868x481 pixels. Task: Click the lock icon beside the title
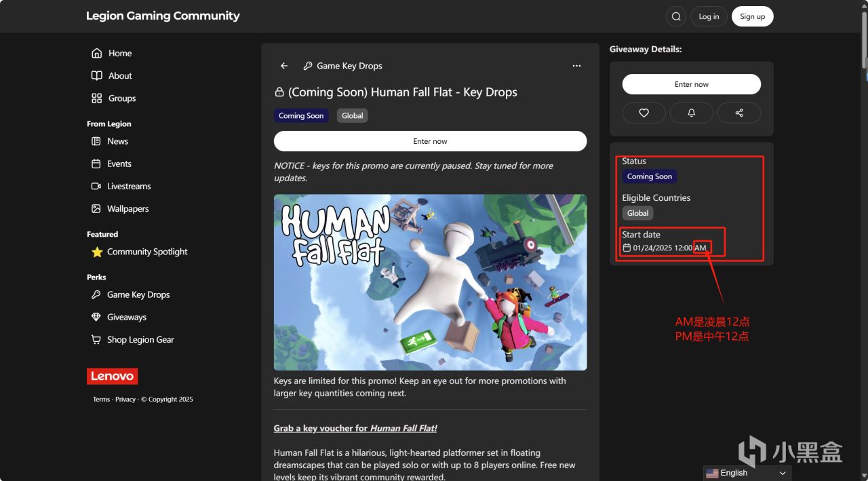(279, 92)
